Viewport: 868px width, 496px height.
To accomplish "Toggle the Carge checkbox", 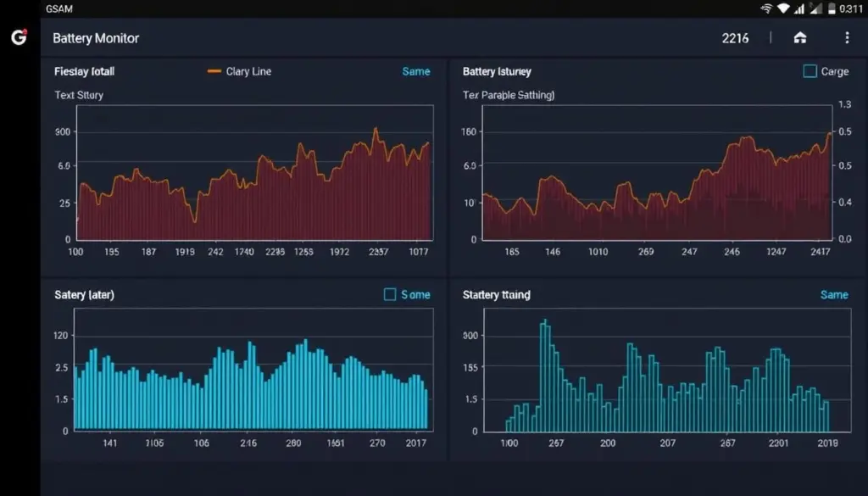I will tap(810, 71).
